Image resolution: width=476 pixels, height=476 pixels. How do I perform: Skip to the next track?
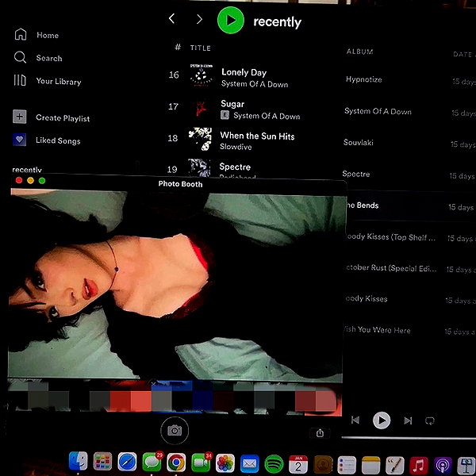pos(408,420)
